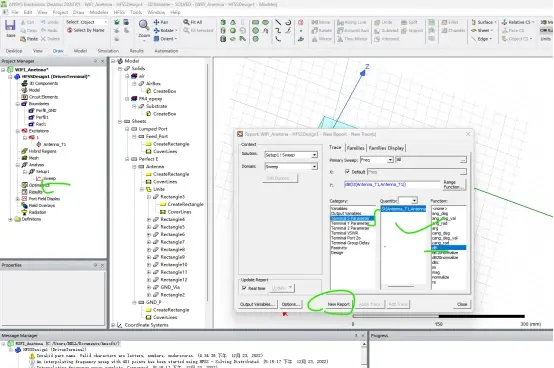Screen dimensions: 554x368
Task: Select the Antenna_T1 terminal in Project Manager
Action: pos(54,144)
